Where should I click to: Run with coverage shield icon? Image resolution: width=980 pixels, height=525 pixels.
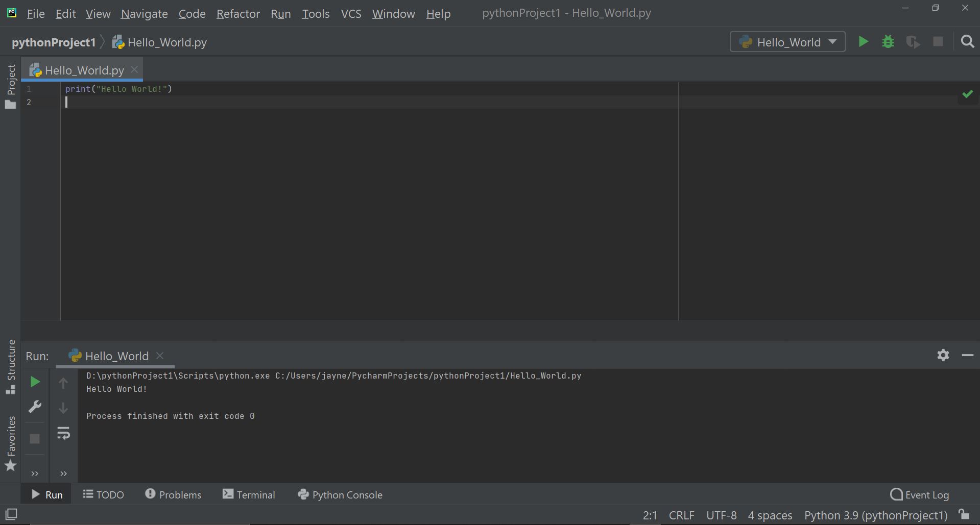point(913,42)
